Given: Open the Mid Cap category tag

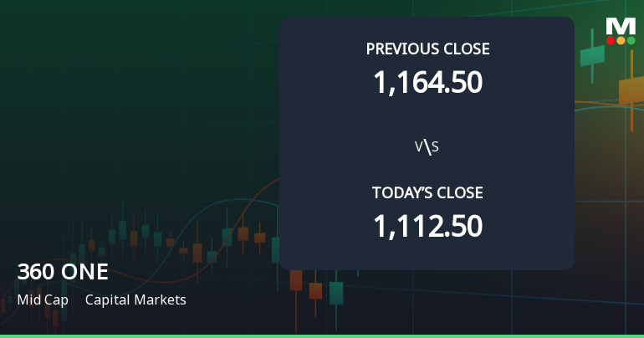Looking at the screenshot, I should pyautogui.click(x=43, y=300).
